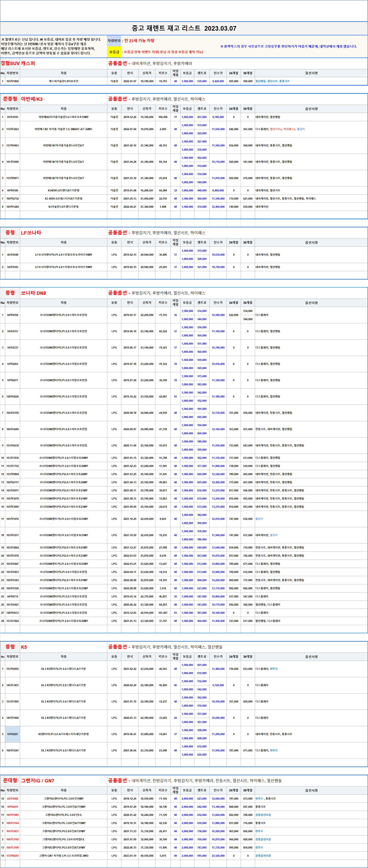Select the red text "만 23세 가능 차량"
Screen dimensions: 368x868
click(x=139, y=41)
